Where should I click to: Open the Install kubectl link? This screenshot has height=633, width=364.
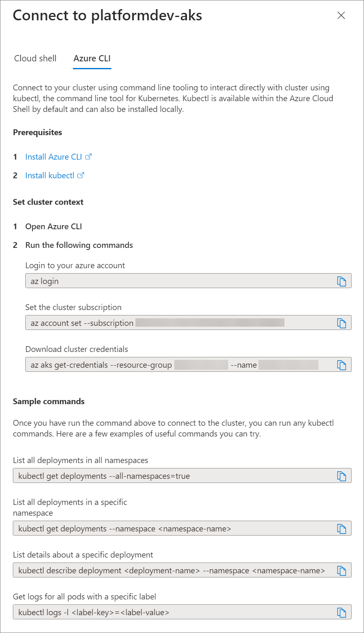(x=50, y=175)
